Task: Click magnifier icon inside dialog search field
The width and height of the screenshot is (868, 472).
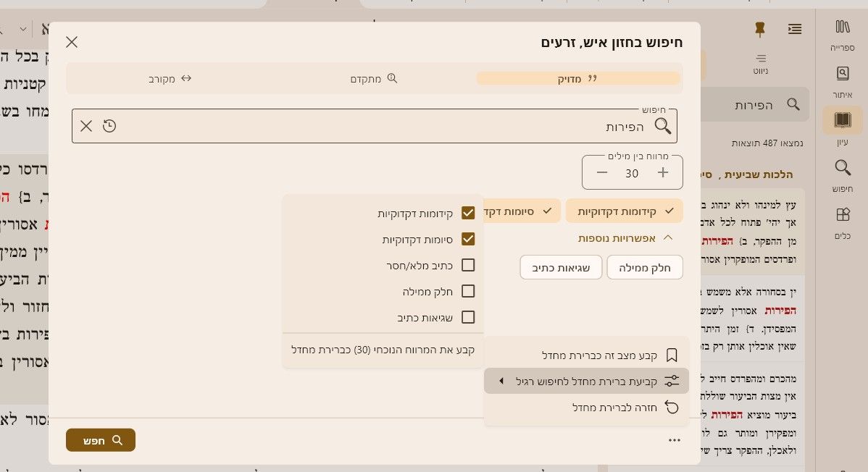Action: click(x=663, y=126)
